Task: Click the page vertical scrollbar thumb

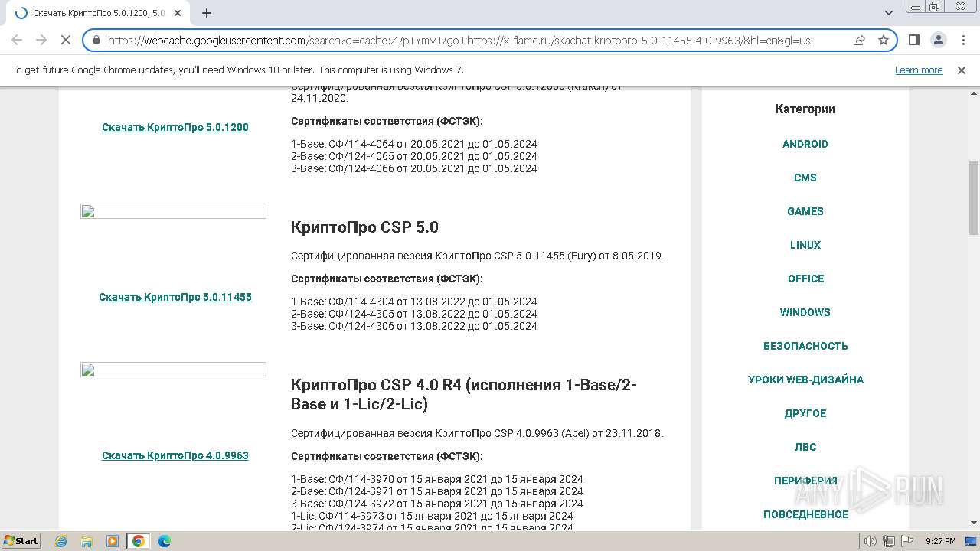Action: 973,198
